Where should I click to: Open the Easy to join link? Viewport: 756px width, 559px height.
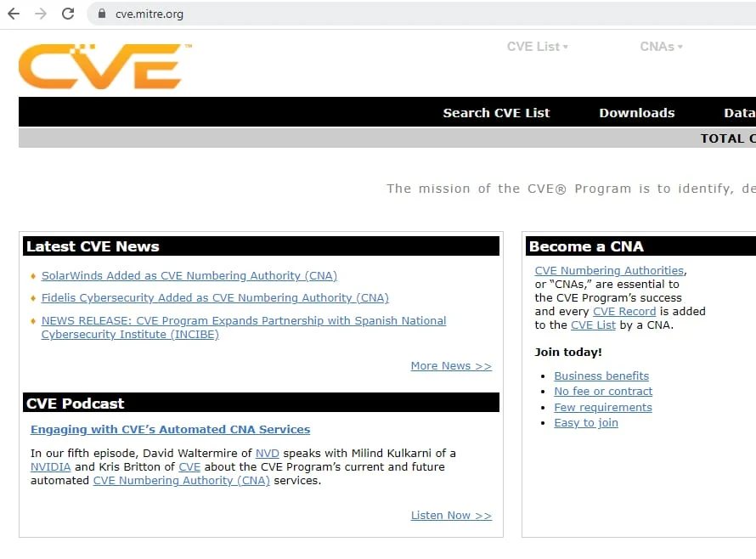pos(586,422)
